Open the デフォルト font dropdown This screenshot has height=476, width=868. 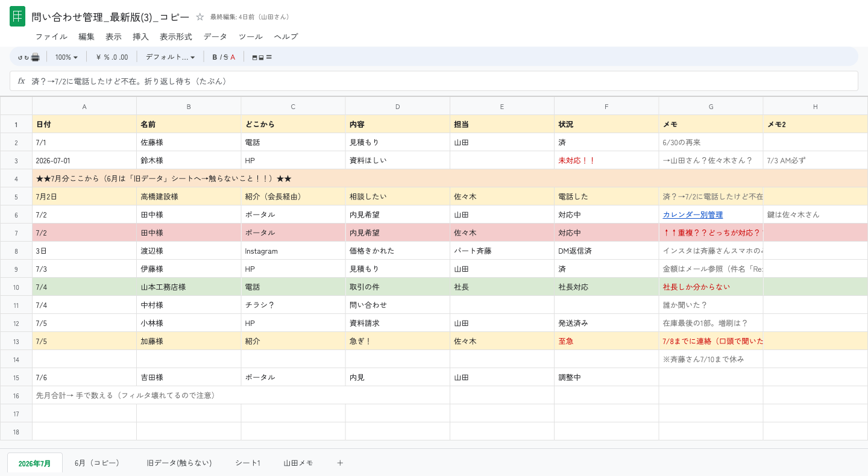pos(171,57)
